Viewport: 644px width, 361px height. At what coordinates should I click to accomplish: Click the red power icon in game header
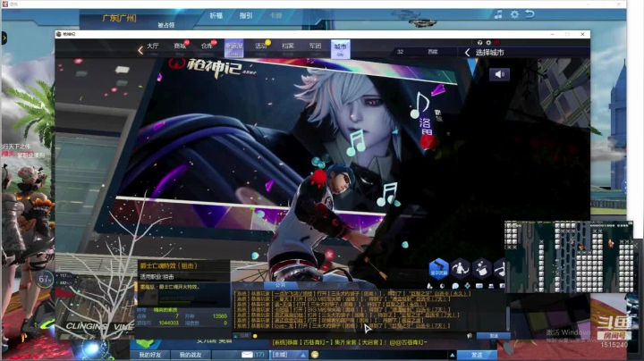click(x=497, y=43)
